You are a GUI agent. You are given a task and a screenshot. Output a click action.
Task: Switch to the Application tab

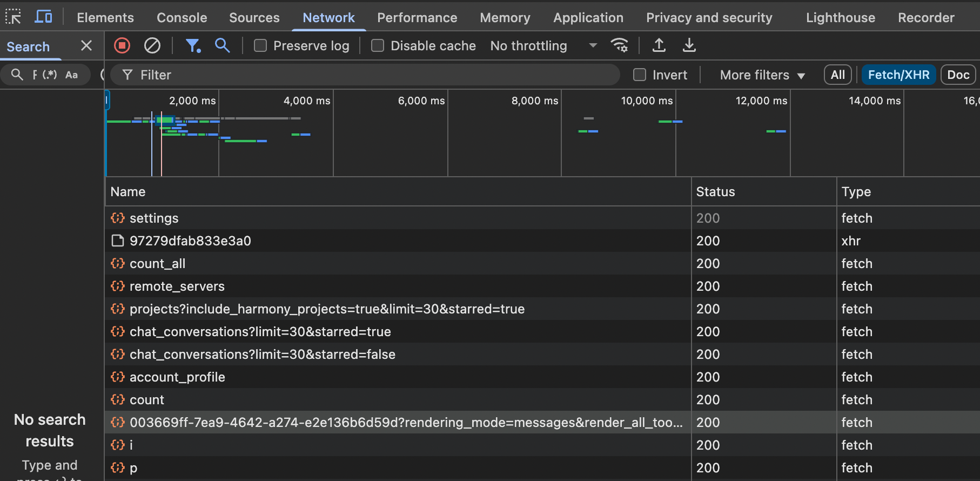pyautogui.click(x=588, y=17)
